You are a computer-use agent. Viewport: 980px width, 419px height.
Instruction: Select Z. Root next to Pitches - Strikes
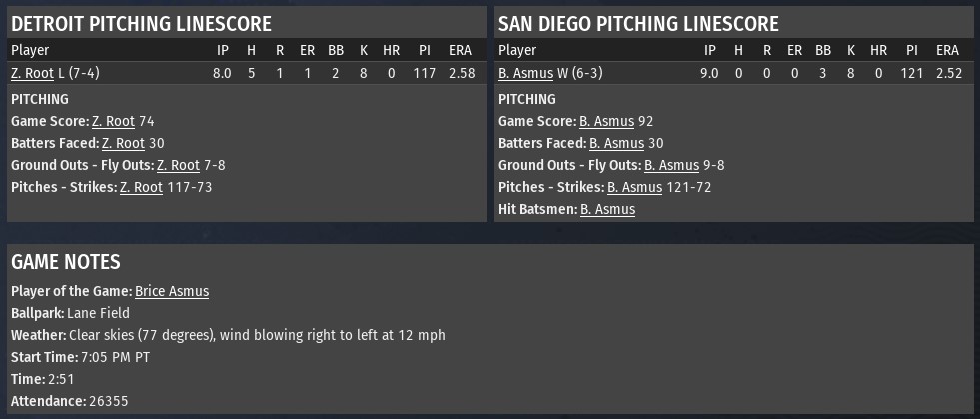click(141, 187)
